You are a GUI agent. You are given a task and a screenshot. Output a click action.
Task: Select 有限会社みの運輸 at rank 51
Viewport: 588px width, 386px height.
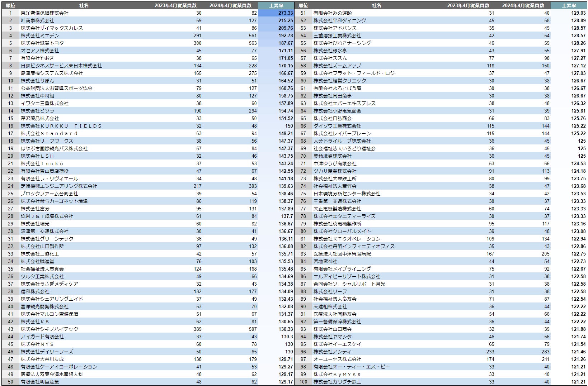pos(333,13)
